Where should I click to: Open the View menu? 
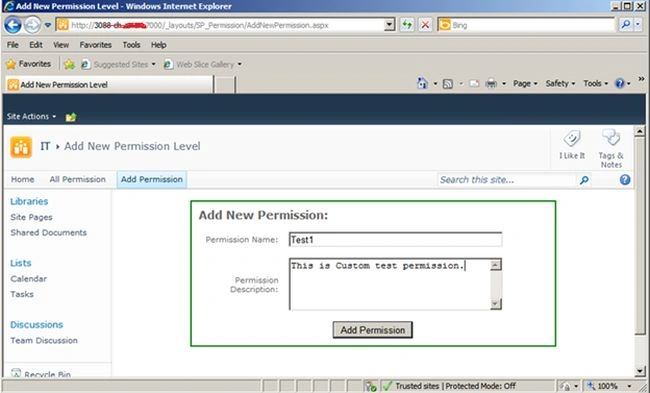[61, 45]
